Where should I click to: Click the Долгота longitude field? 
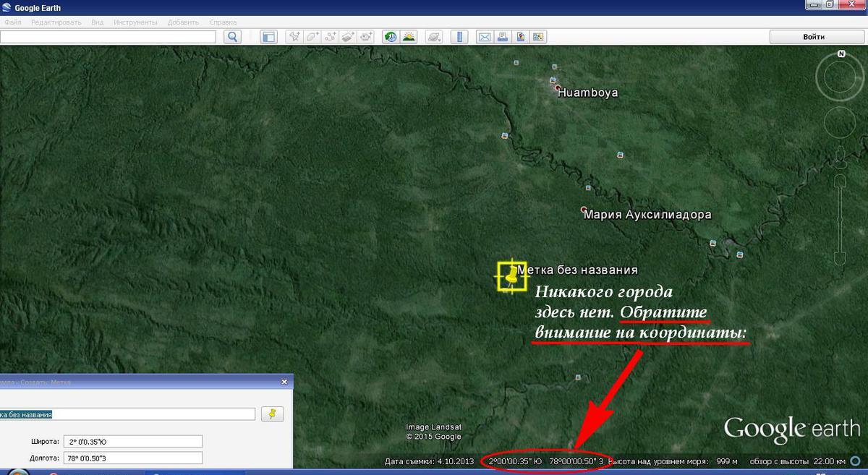[x=132, y=458]
